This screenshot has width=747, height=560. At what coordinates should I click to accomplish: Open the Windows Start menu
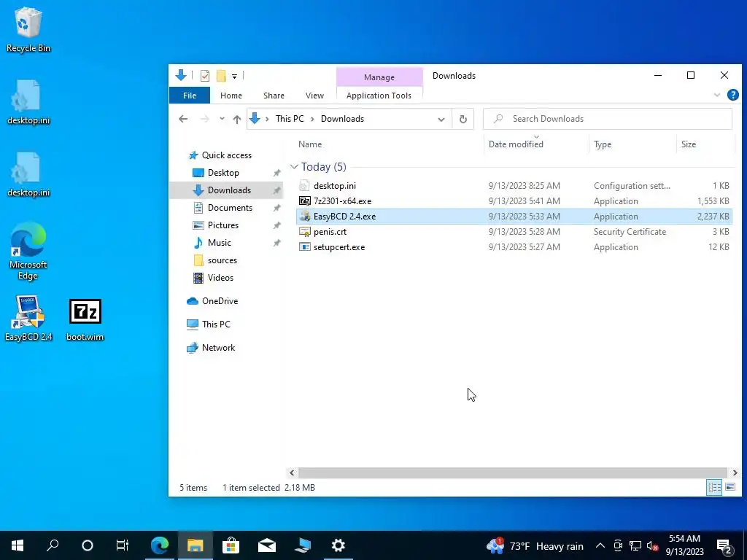18,545
